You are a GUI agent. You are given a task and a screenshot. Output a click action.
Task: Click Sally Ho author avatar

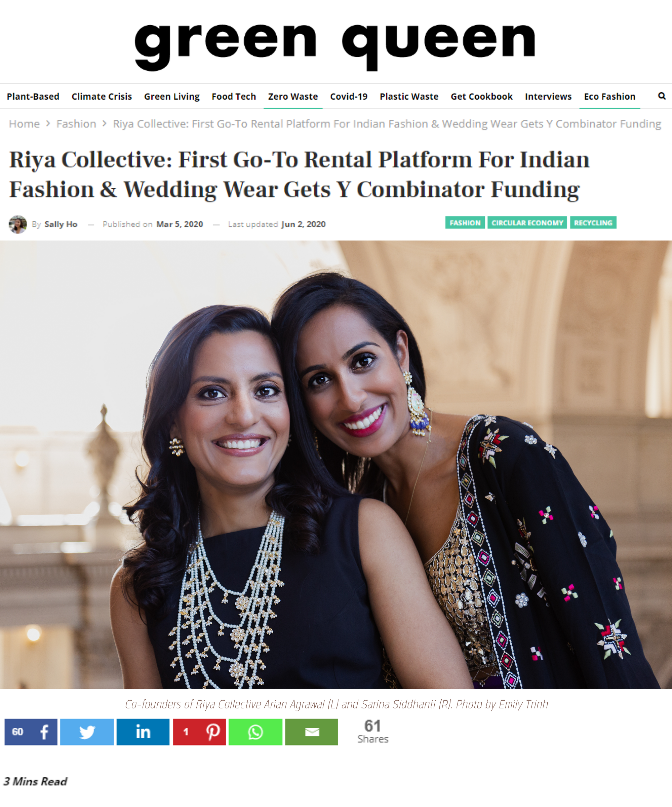(18, 224)
